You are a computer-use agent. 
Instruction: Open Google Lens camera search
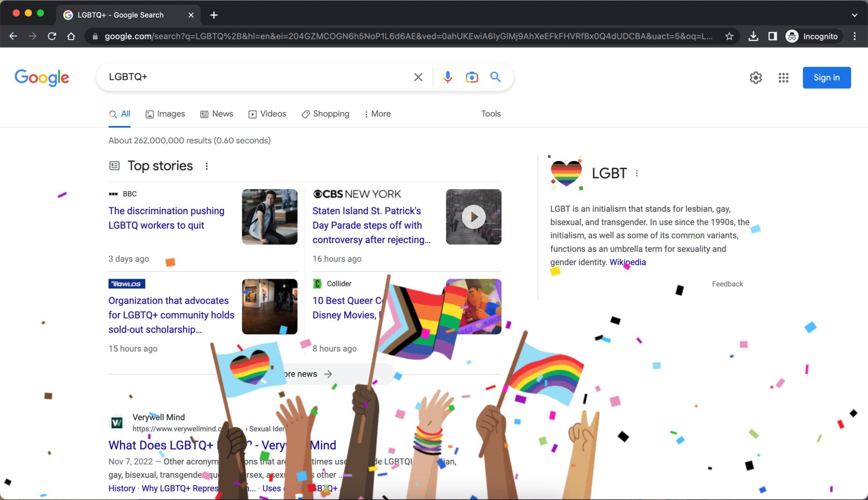472,77
